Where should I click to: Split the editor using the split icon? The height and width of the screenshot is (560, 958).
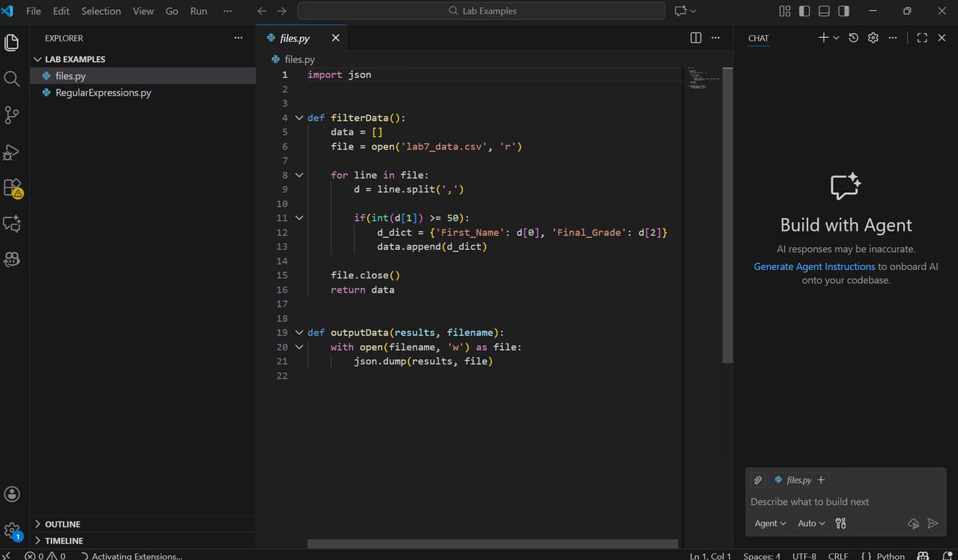pos(695,37)
